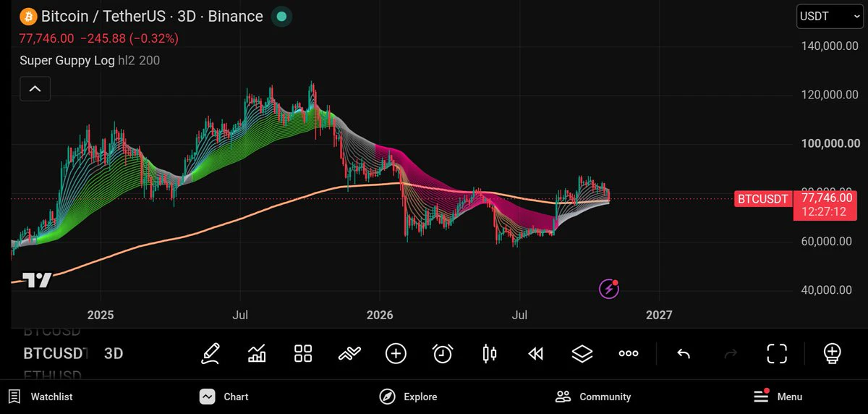The height and width of the screenshot is (414, 868).
Task: Click the 77,746.00 price in the header
Action: click(46, 38)
